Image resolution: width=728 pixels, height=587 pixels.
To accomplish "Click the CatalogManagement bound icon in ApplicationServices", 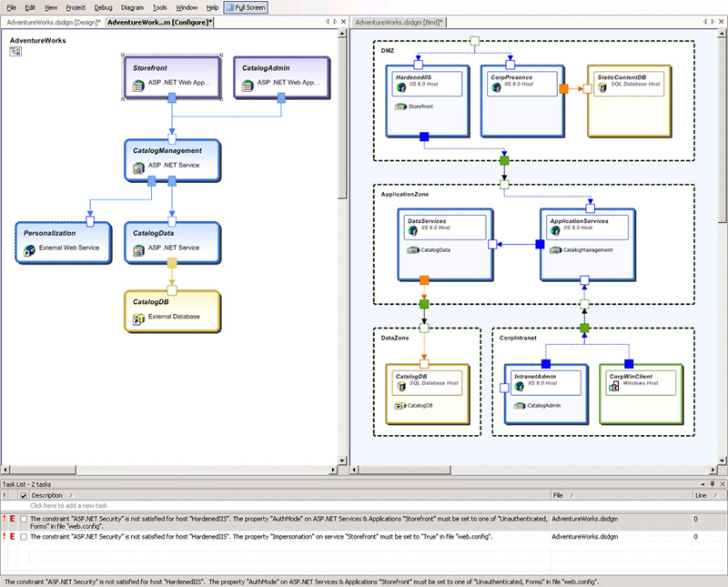I will [555, 250].
